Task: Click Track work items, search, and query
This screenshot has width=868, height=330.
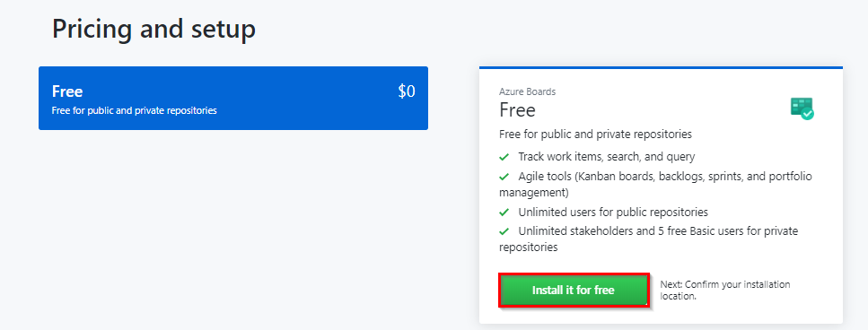Action: (x=606, y=157)
